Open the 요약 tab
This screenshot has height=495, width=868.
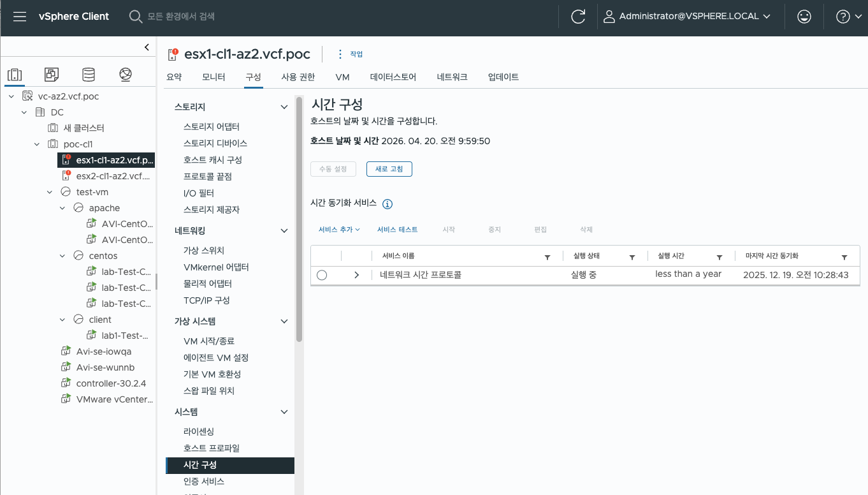point(174,77)
